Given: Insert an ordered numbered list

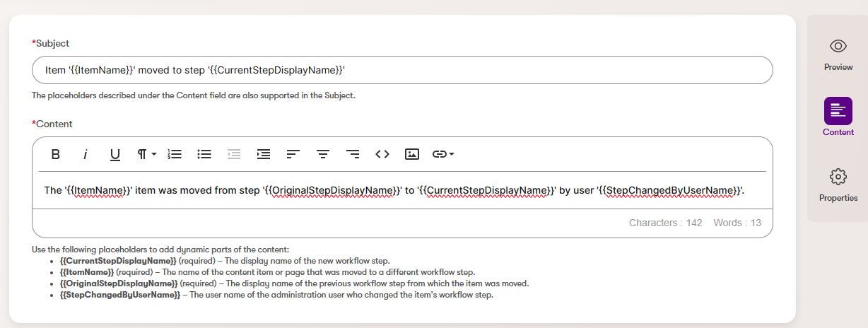Looking at the screenshot, I should pyautogui.click(x=175, y=154).
